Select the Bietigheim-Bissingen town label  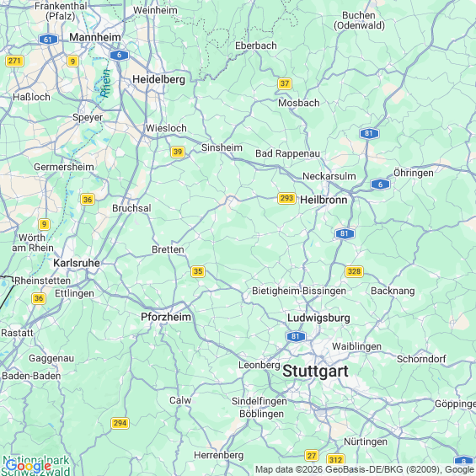[x=299, y=291]
